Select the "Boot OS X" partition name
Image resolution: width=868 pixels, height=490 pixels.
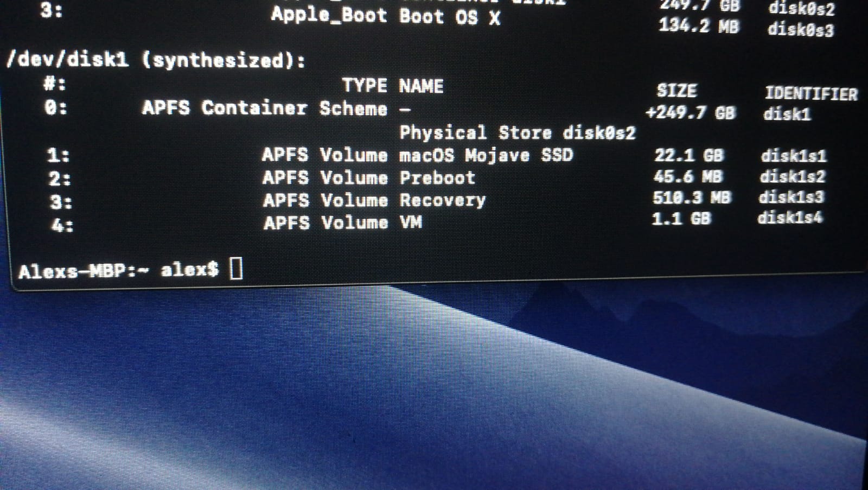(x=450, y=17)
